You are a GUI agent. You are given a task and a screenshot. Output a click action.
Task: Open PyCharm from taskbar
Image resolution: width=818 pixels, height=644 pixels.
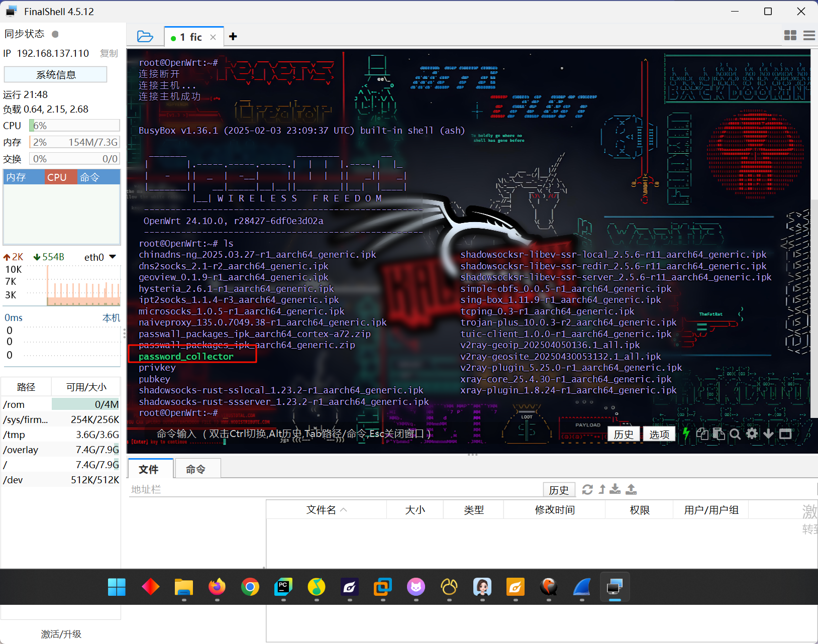pyautogui.click(x=283, y=587)
